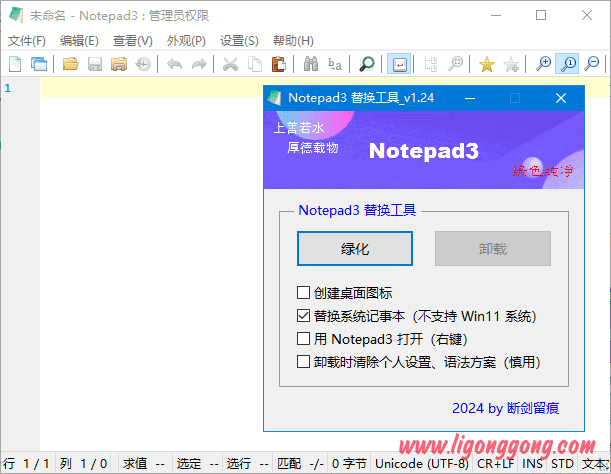
Task: Click the magnifier search icon
Action: (366, 64)
